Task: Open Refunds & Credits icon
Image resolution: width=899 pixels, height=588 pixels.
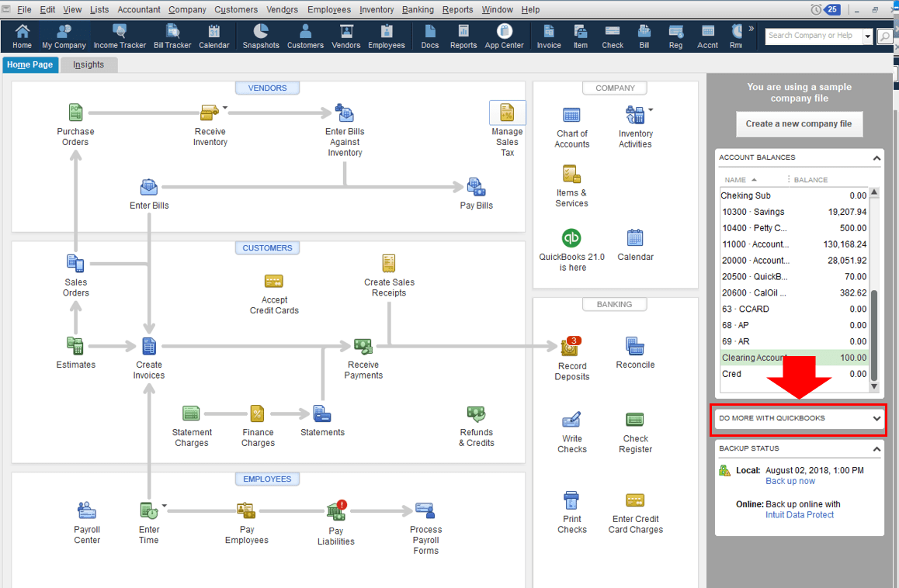Action: point(477,413)
